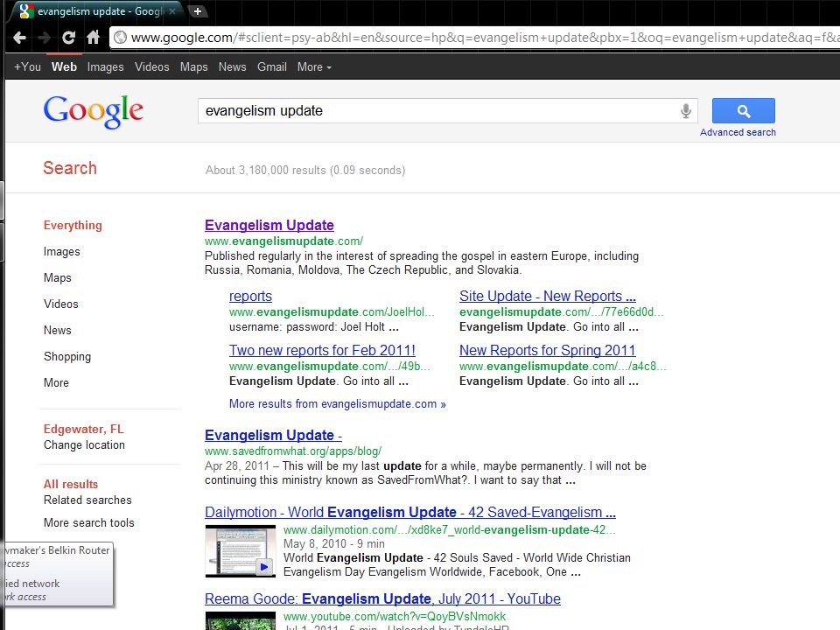Viewport: 840px width, 630px height.
Task: Expand More in the left sidebar
Action: pyautogui.click(x=56, y=383)
